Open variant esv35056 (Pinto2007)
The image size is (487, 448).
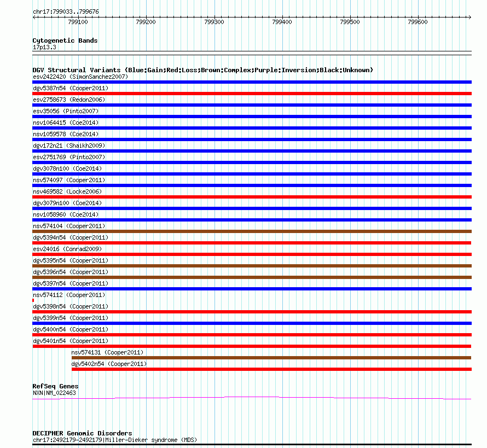[66, 111]
